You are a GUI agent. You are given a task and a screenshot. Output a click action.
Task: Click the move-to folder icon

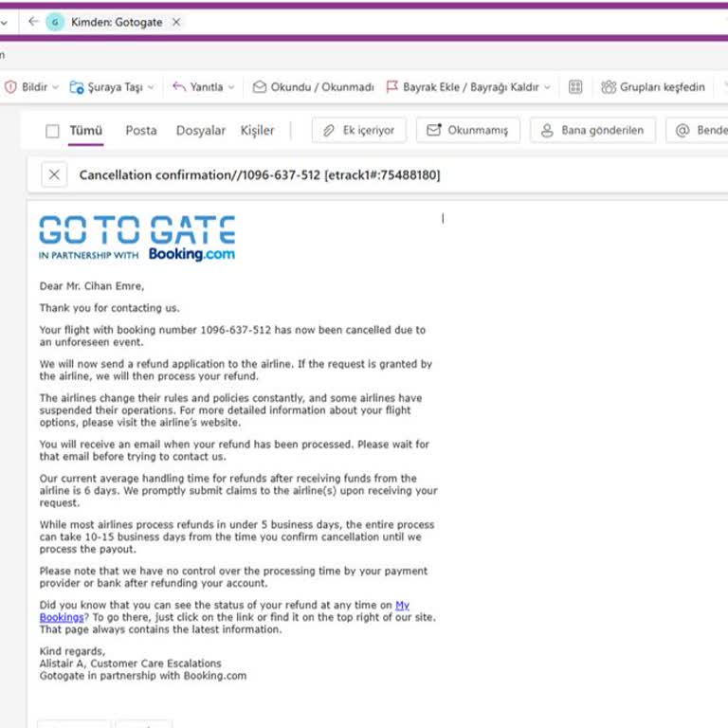click(x=76, y=87)
